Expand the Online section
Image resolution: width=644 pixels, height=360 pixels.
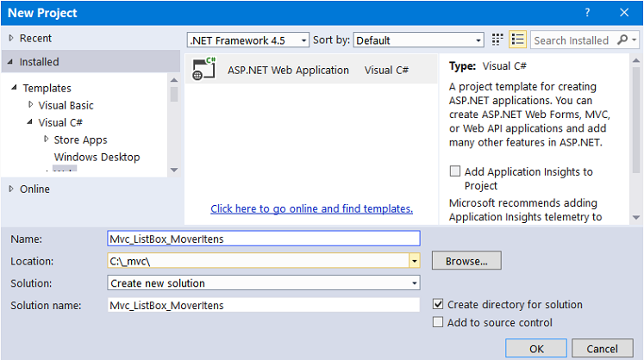(11, 189)
